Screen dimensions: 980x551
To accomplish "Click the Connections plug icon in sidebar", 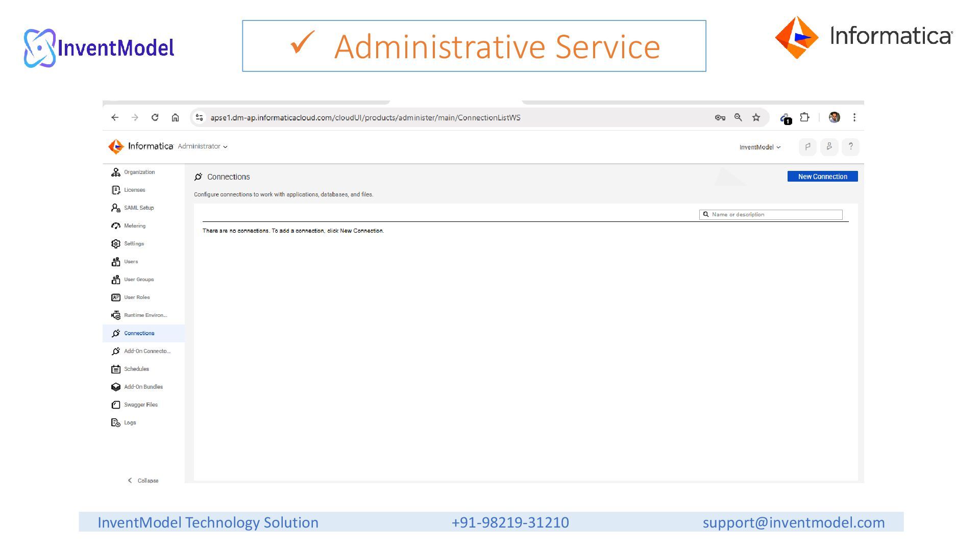I will (116, 333).
